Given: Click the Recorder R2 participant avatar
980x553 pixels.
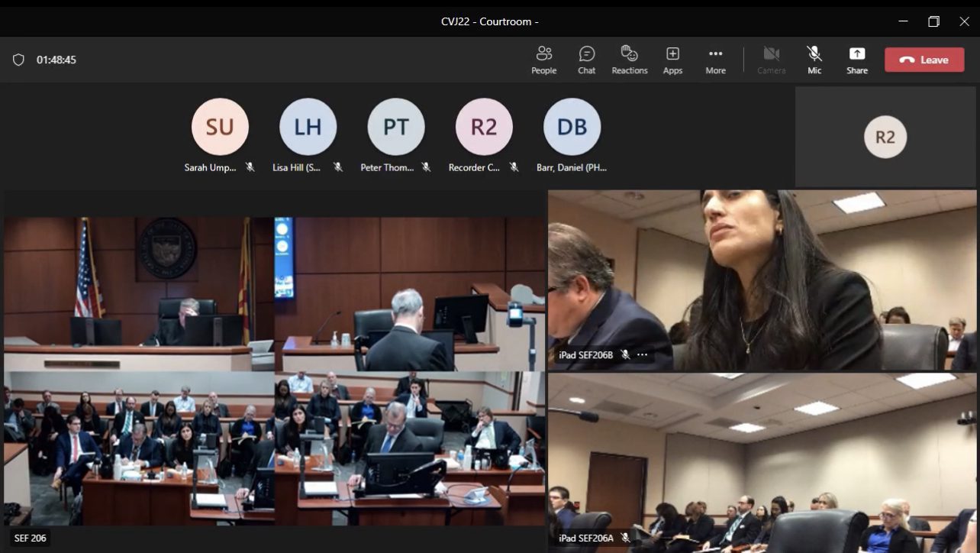Looking at the screenshot, I should coord(484,127).
